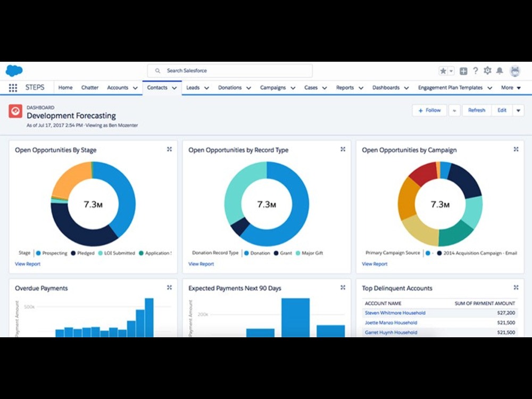Click the magnifier icon in search box
Screen dimensions: 532x399
(157, 71)
